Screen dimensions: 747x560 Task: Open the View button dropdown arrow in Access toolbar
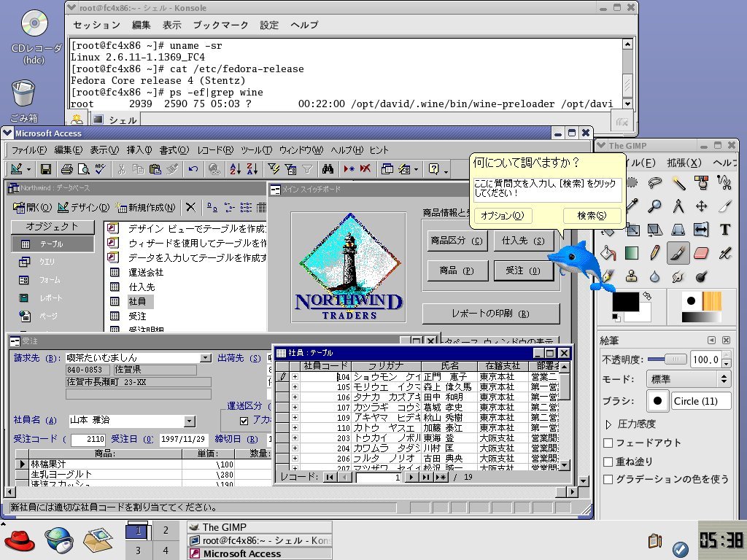(x=28, y=169)
